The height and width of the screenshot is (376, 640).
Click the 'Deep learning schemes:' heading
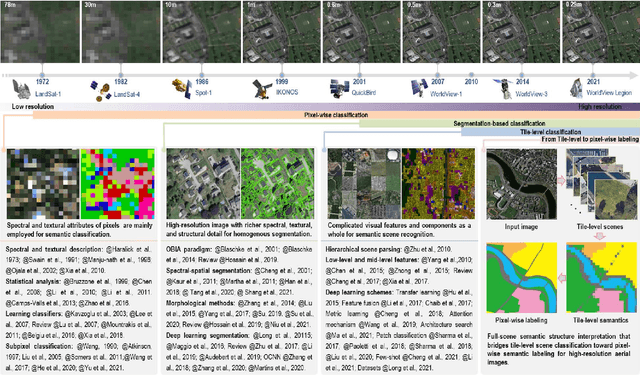pos(359,292)
